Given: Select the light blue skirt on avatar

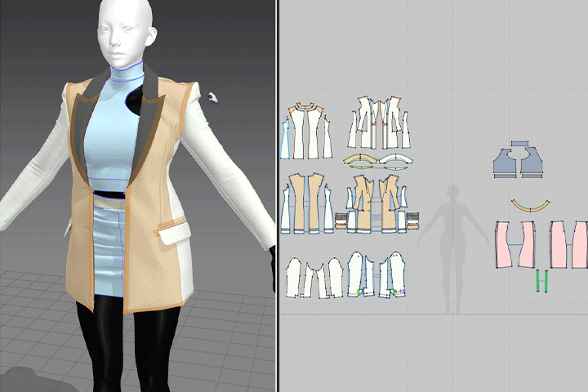Looking at the screenshot, I should [x=107, y=253].
